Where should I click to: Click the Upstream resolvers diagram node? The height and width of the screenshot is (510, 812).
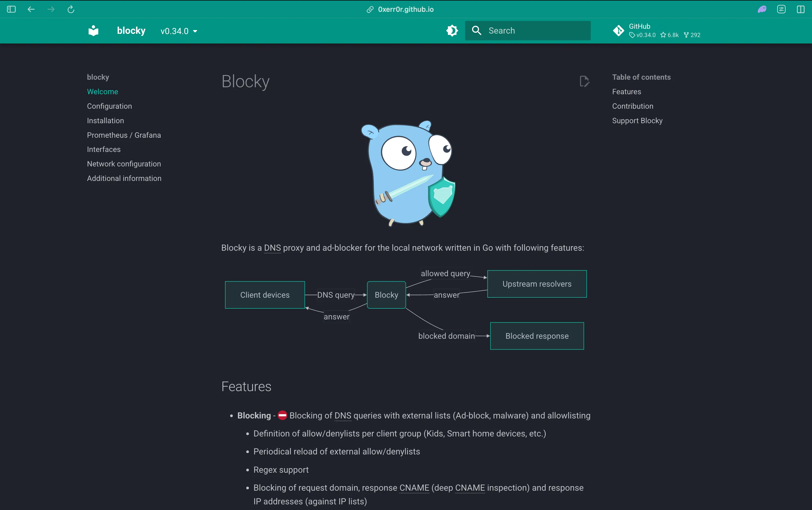[x=537, y=284]
